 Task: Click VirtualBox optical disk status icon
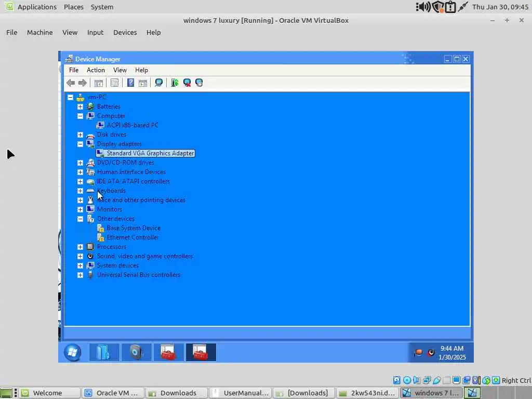[407, 380]
